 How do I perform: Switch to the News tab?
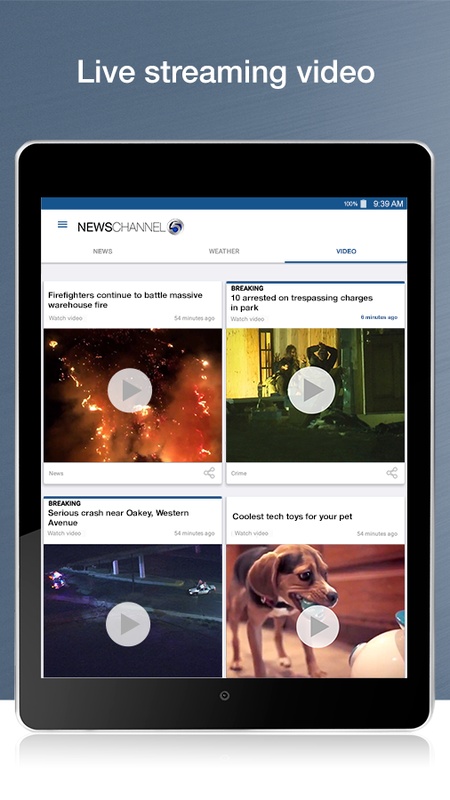click(x=103, y=251)
